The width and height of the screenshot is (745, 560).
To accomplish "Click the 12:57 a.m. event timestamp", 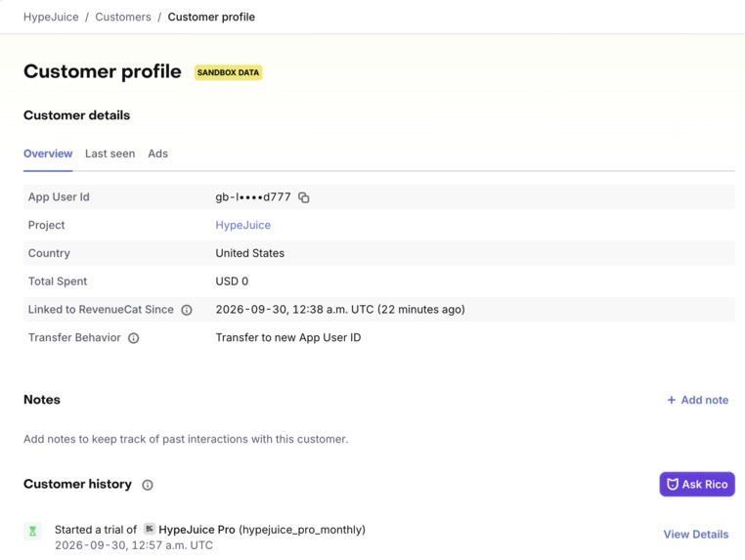I will pos(134,544).
